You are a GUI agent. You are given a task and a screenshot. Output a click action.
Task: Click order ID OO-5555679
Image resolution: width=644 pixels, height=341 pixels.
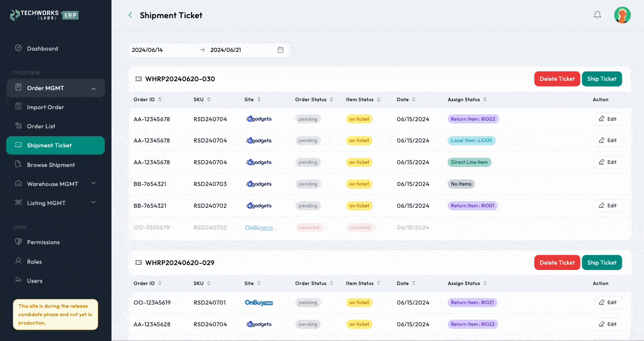151,227
